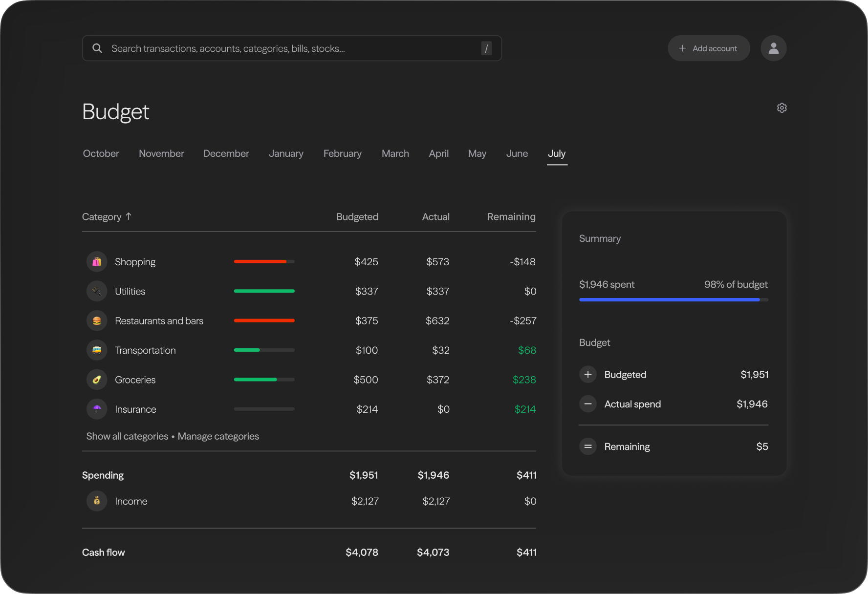Select the Groceries avocado icon
The height and width of the screenshot is (594, 868).
click(97, 380)
